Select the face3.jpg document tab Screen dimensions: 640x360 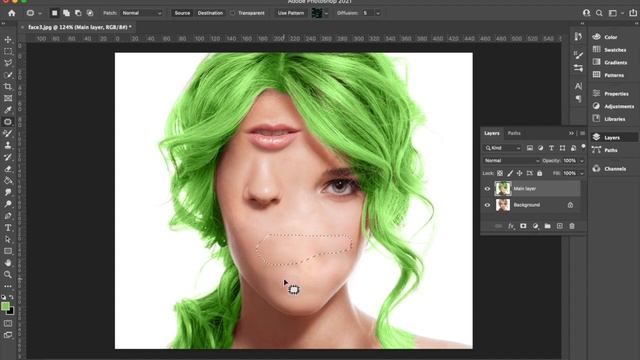(80, 27)
